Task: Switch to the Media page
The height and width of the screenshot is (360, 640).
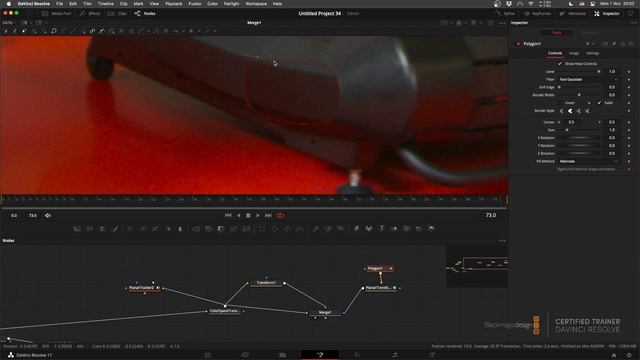Action: 207,356
